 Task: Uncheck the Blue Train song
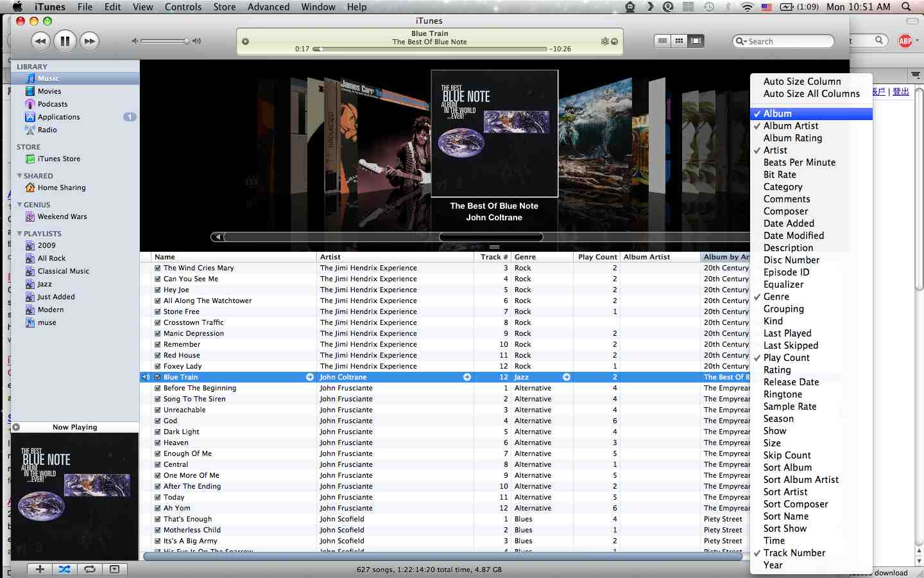158,377
